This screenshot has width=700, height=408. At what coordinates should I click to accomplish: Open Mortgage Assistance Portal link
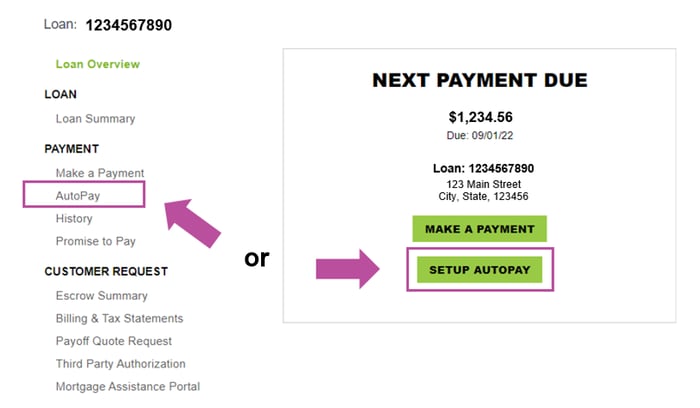click(128, 387)
